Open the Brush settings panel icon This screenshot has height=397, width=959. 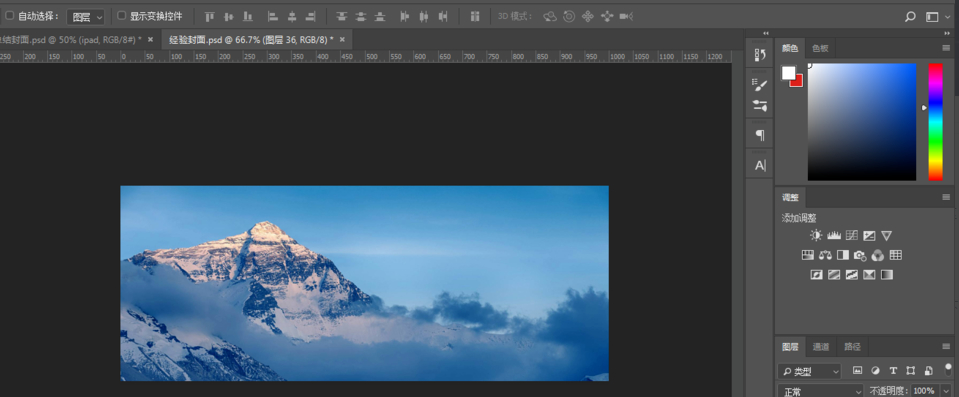click(x=760, y=85)
